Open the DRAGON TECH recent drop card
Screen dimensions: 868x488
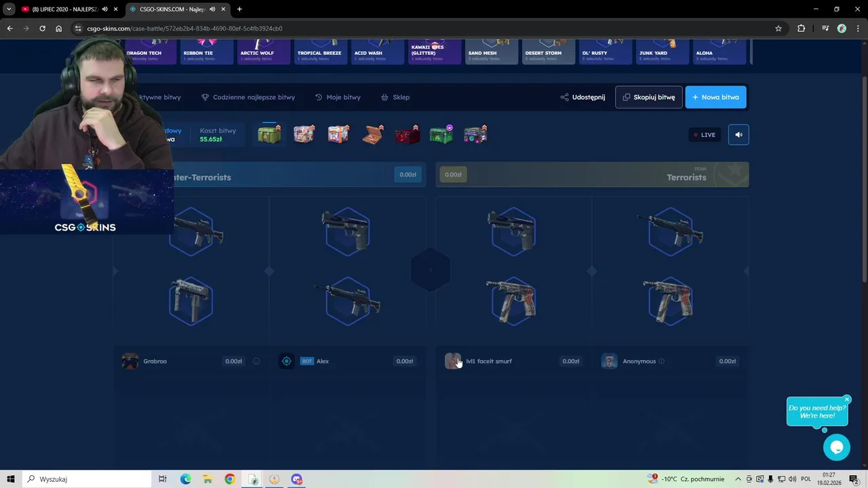(151, 52)
